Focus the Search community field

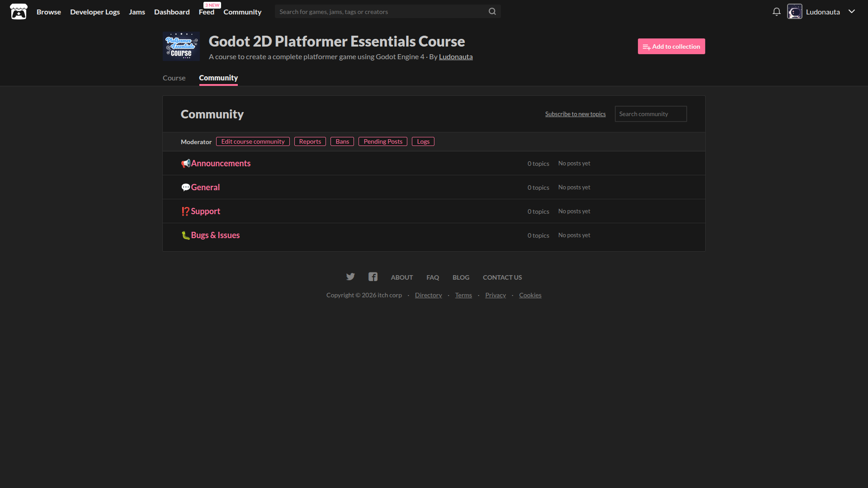(x=651, y=114)
